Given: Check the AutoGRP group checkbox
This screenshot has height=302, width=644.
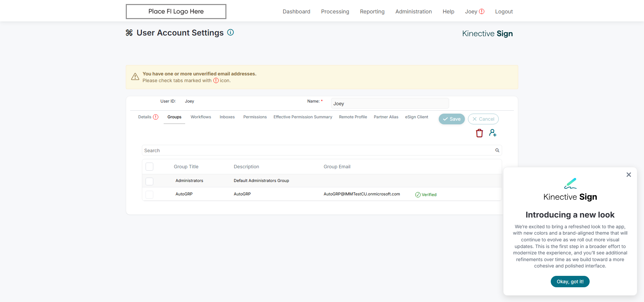Looking at the screenshot, I should [x=150, y=194].
